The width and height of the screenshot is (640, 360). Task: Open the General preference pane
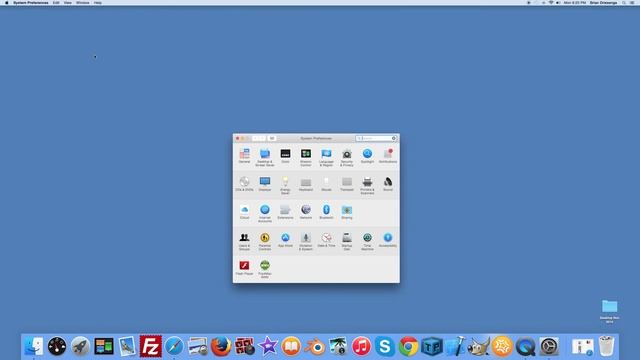[x=244, y=156]
